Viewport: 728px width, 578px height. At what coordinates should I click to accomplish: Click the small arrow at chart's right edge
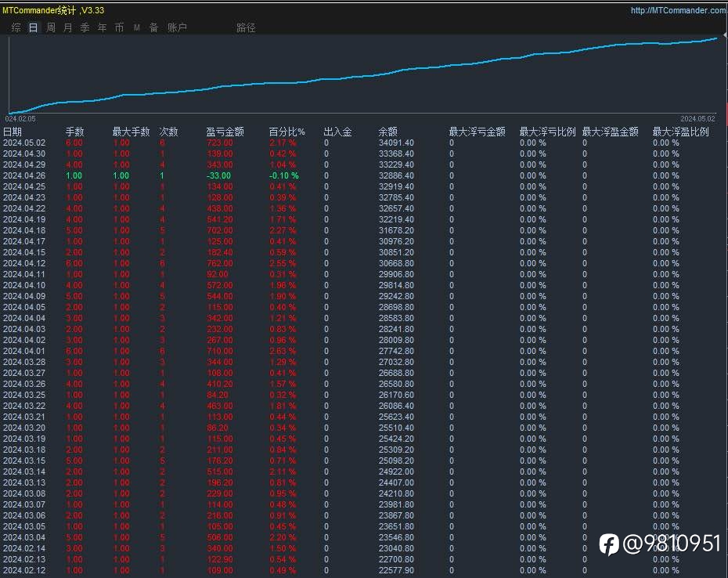coord(725,35)
